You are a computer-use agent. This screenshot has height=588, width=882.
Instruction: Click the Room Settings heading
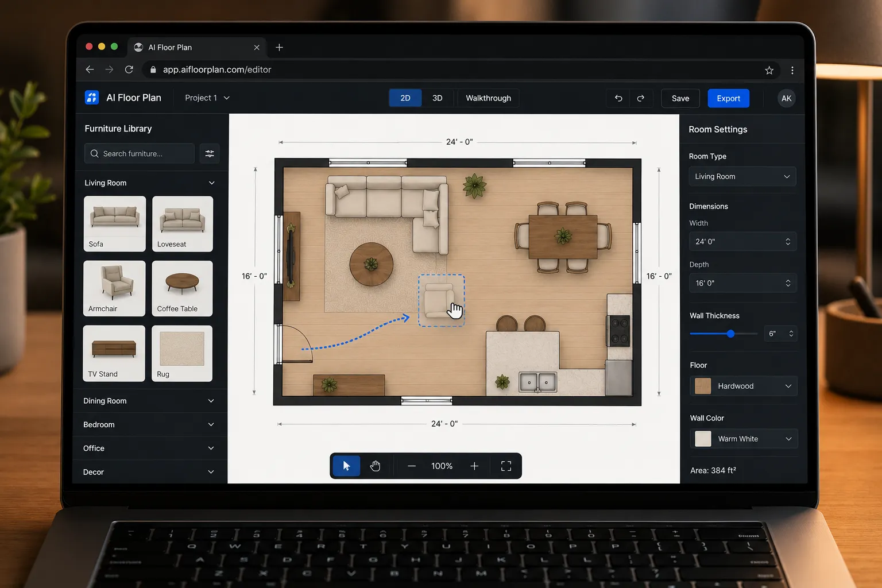coord(718,129)
